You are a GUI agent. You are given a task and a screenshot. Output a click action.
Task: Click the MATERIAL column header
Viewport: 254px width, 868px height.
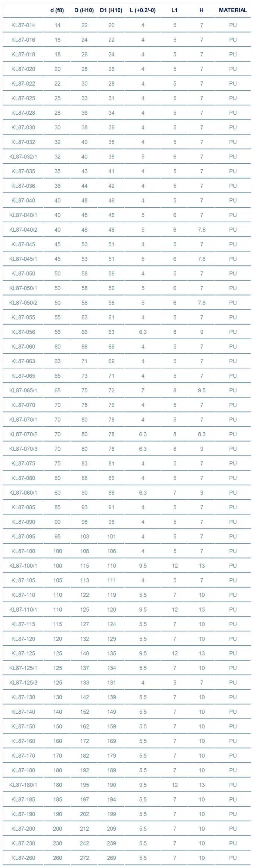233,10
